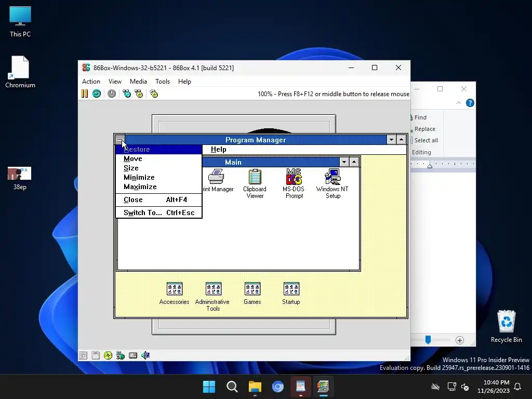Open the This PC desktop icon
This screenshot has height=399, width=532.
click(20, 22)
